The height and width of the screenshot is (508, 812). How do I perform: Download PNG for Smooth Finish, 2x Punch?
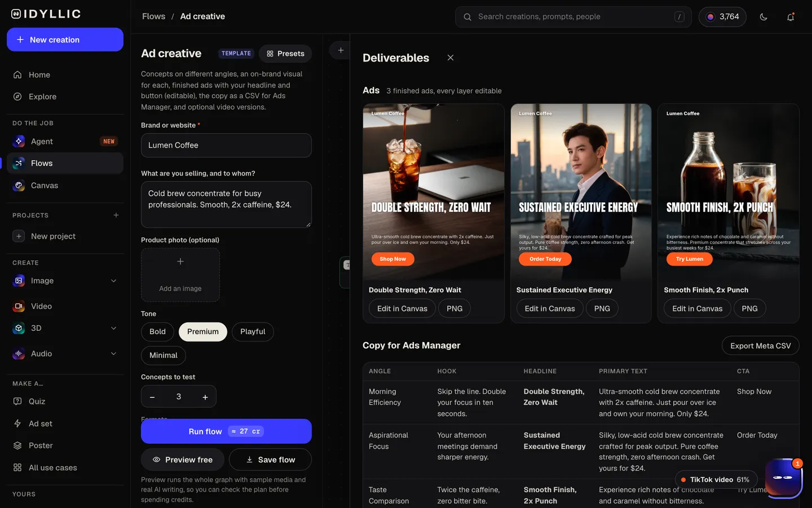750,308
